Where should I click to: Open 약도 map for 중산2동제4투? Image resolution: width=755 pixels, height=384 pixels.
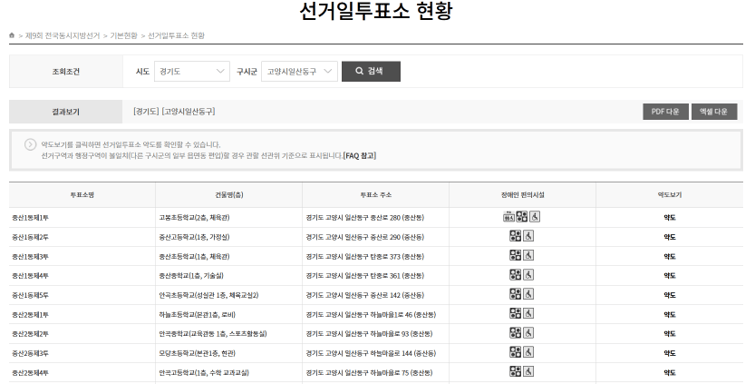(669, 372)
